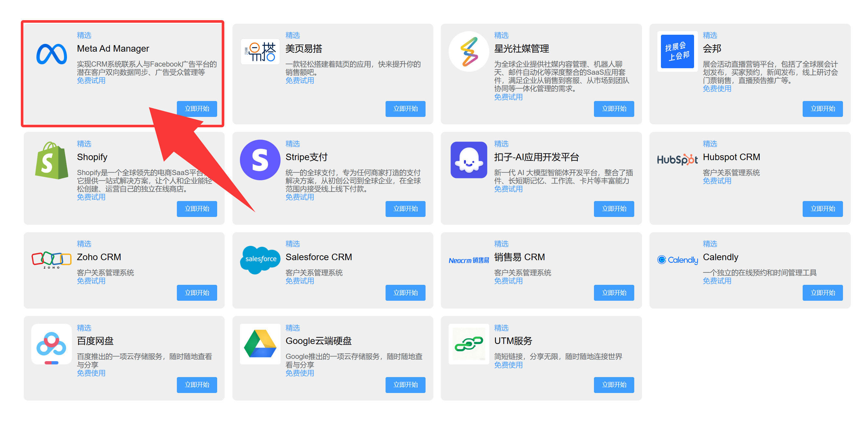Open 免费试用 link under Zoho CRM
Viewport: 868px width, 443px height.
(91, 281)
